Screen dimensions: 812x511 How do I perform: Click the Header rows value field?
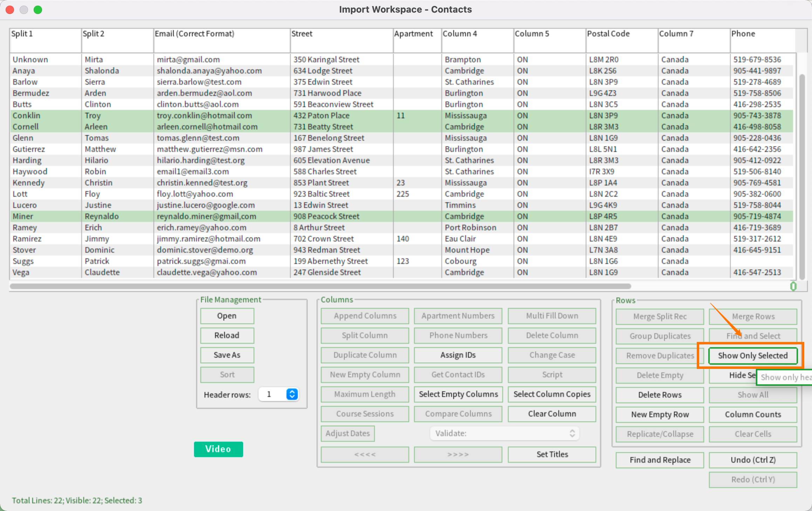[272, 394]
